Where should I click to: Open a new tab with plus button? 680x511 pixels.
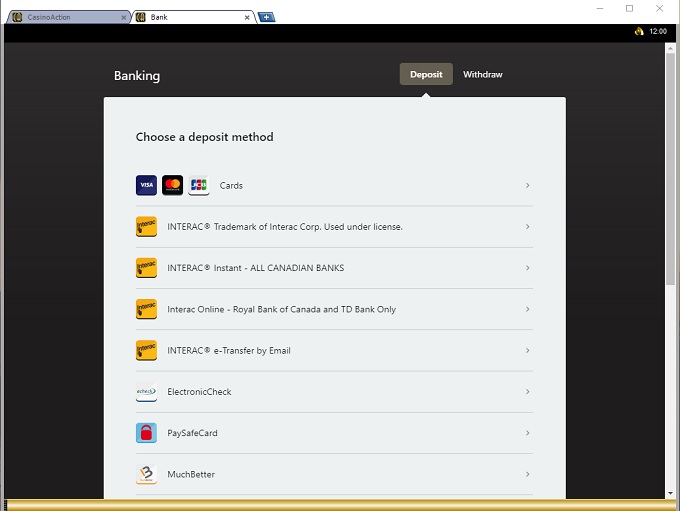[x=266, y=17]
